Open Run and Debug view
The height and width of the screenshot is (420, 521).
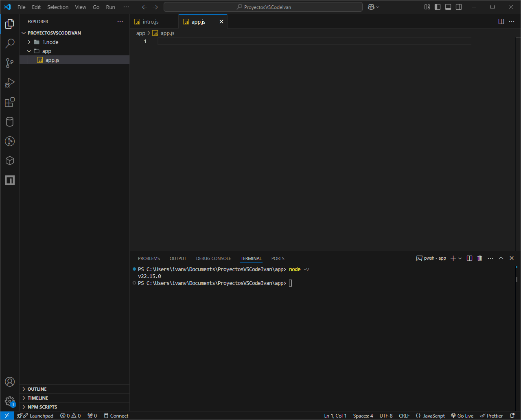pos(10,83)
